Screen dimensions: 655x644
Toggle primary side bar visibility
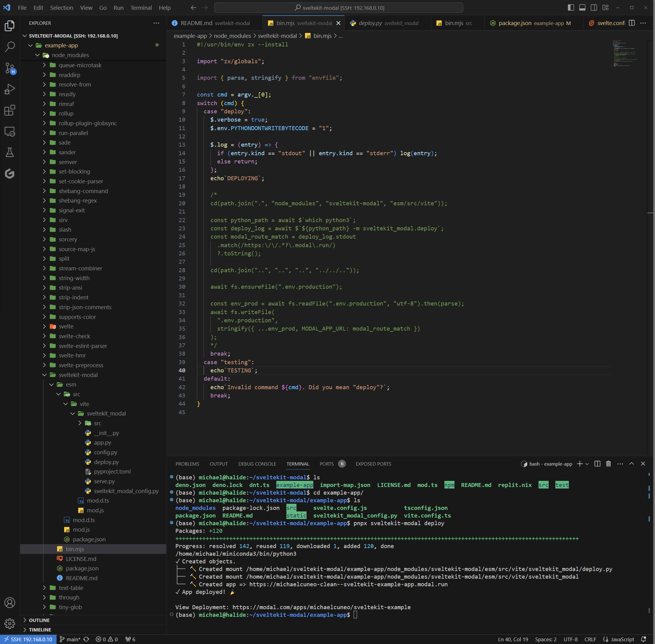(x=571, y=7)
